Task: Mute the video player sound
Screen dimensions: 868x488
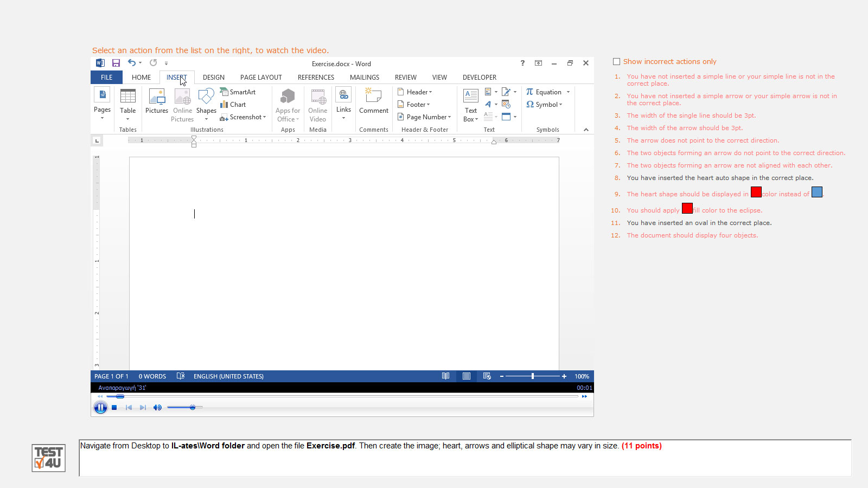Action: coord(157,408)
